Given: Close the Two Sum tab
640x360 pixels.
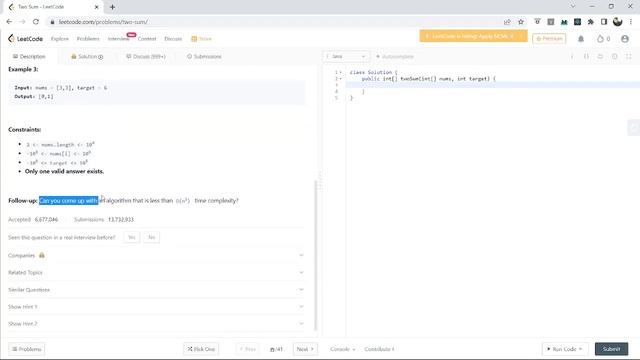Looking at the screenshot, I should [97, 7].
